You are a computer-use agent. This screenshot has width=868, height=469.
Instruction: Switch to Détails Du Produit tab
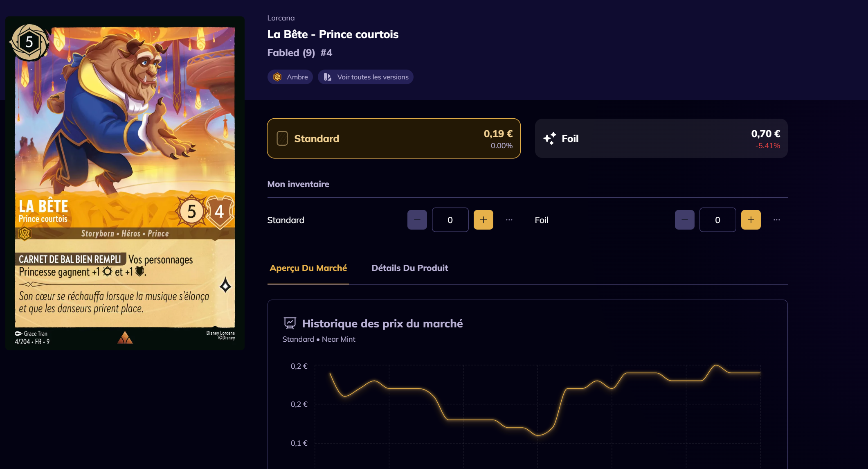[410, 268]
